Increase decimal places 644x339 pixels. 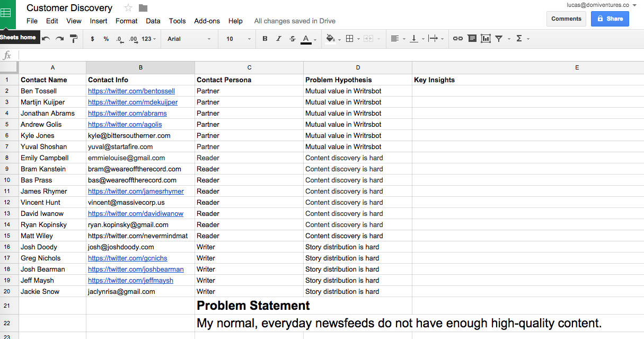133,39
